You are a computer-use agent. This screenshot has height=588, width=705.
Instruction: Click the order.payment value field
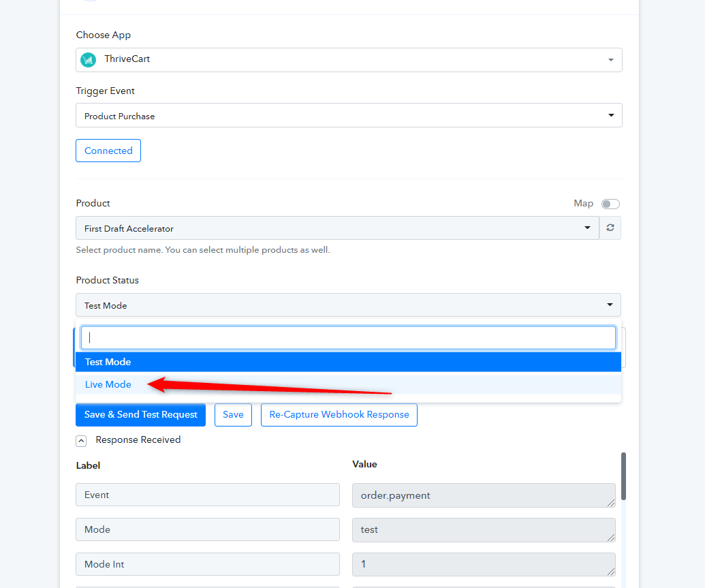pyautogui.click(x=483, y=495)
